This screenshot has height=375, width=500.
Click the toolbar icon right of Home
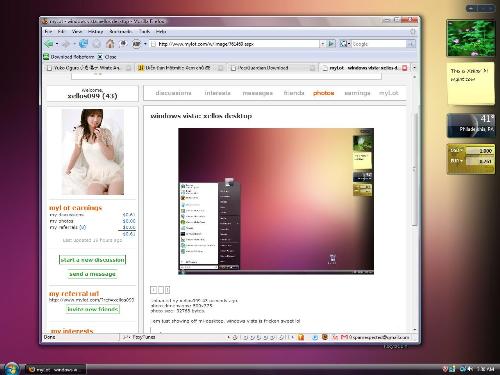point(123,43)
